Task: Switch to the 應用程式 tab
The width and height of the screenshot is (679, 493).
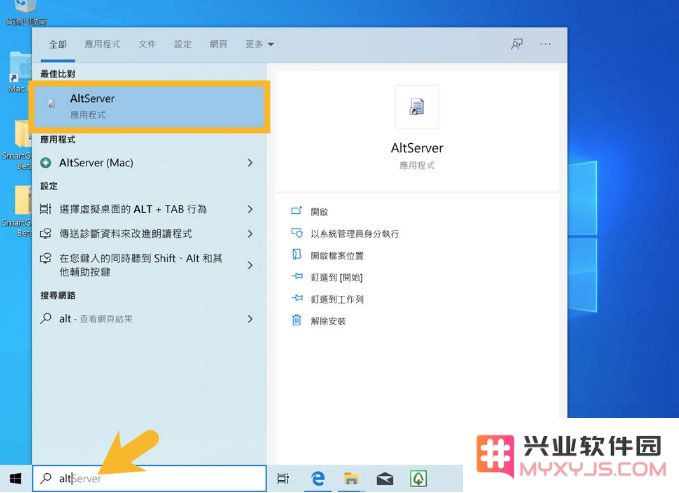Action: point(102,44)
